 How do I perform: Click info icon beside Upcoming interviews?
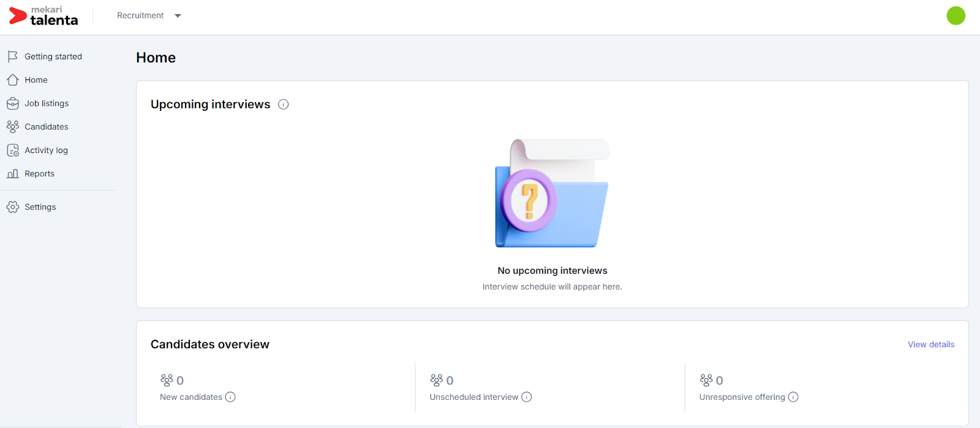283,105
